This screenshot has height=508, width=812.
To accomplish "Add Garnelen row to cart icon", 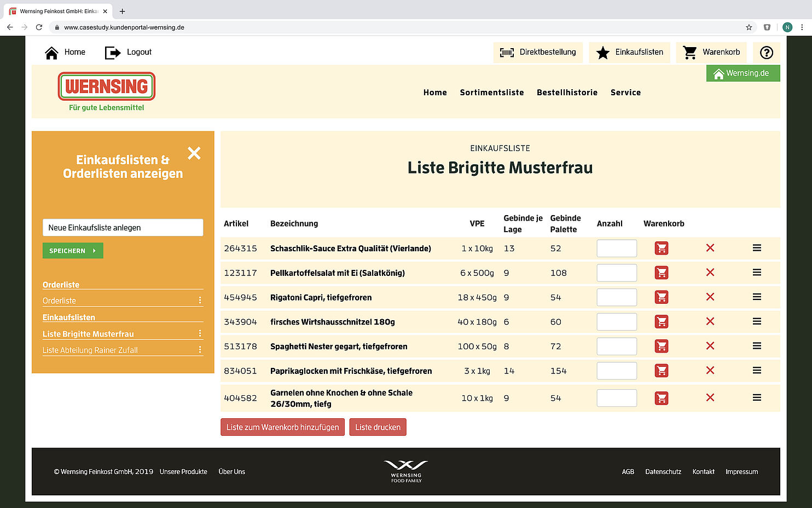I will (662, 398).
